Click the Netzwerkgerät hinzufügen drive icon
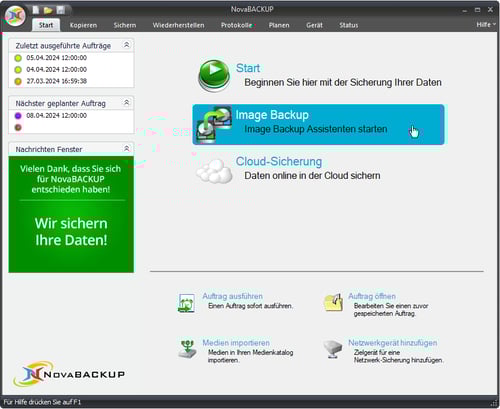 (x=333, y=349)
